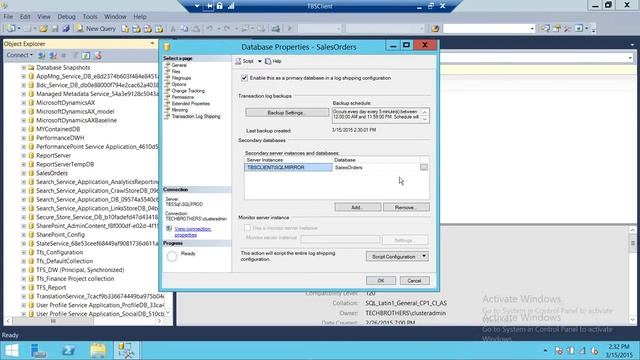Viewport: 640px width, 360px height.
Task: Uncheck Enable this as primary database checkbox
Action: 244,78
